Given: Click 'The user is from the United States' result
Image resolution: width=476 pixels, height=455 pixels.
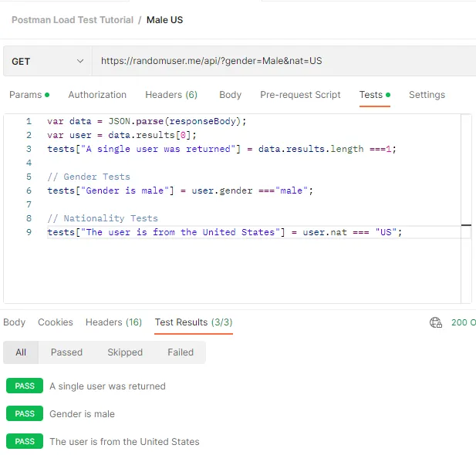Looking at the screenshot, I should (x=124, y=441).
